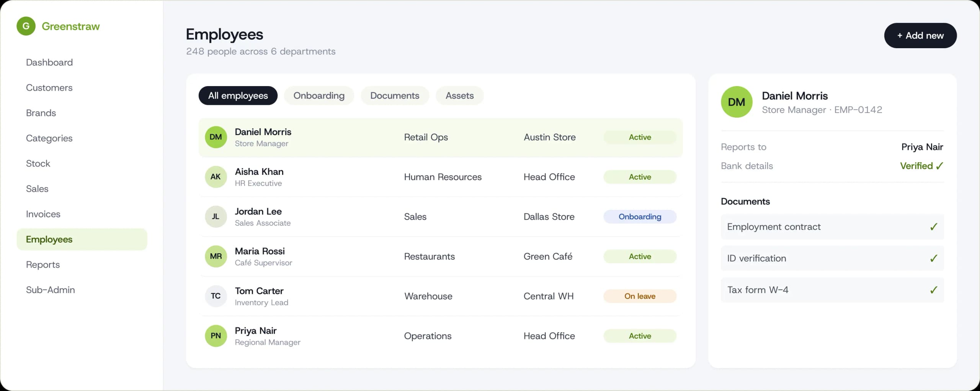This screenshot has width=980, height=391.
Task: Click the Central WH location cell
Action: [x=549, y=296]
